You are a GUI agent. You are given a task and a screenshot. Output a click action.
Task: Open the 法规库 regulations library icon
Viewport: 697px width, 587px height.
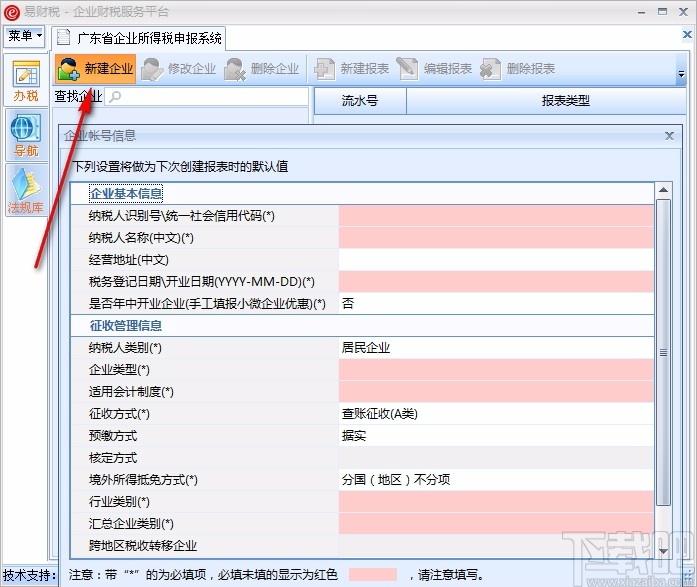26,190
